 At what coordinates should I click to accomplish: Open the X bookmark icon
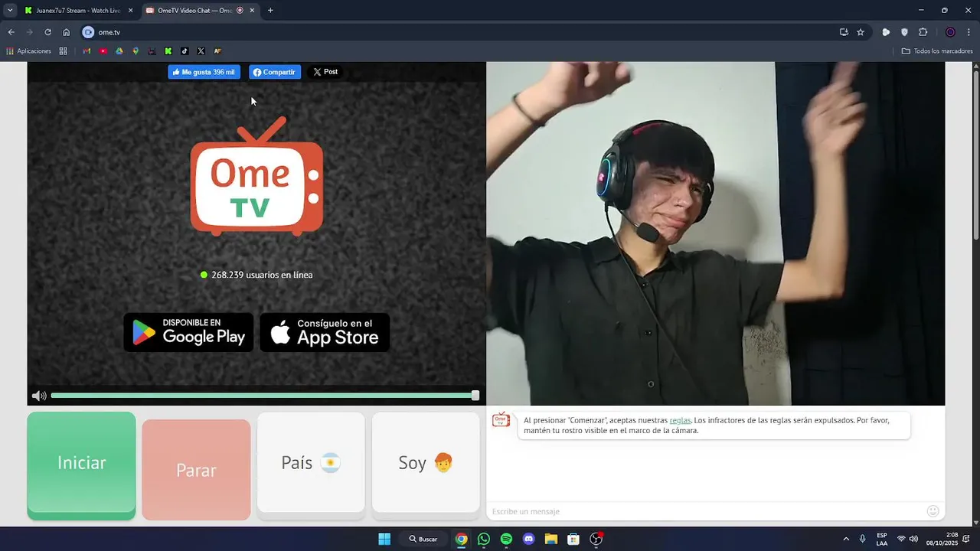[x=201, y=51]
